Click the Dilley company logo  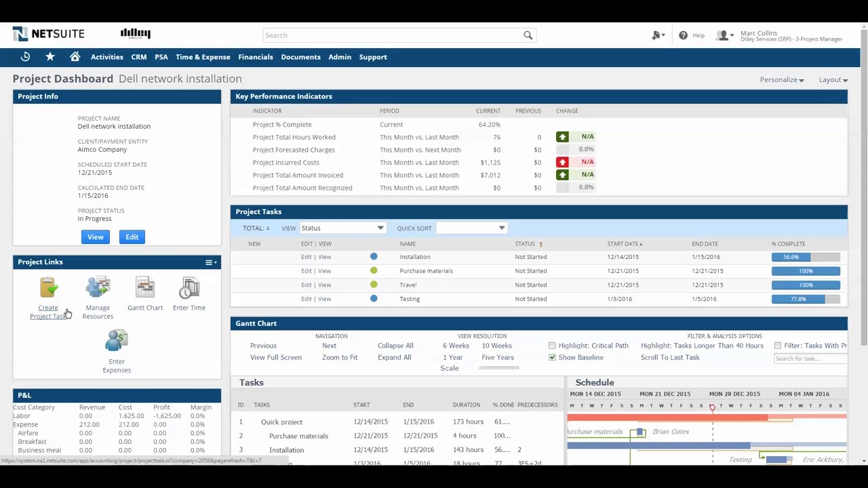coord(136,33)
